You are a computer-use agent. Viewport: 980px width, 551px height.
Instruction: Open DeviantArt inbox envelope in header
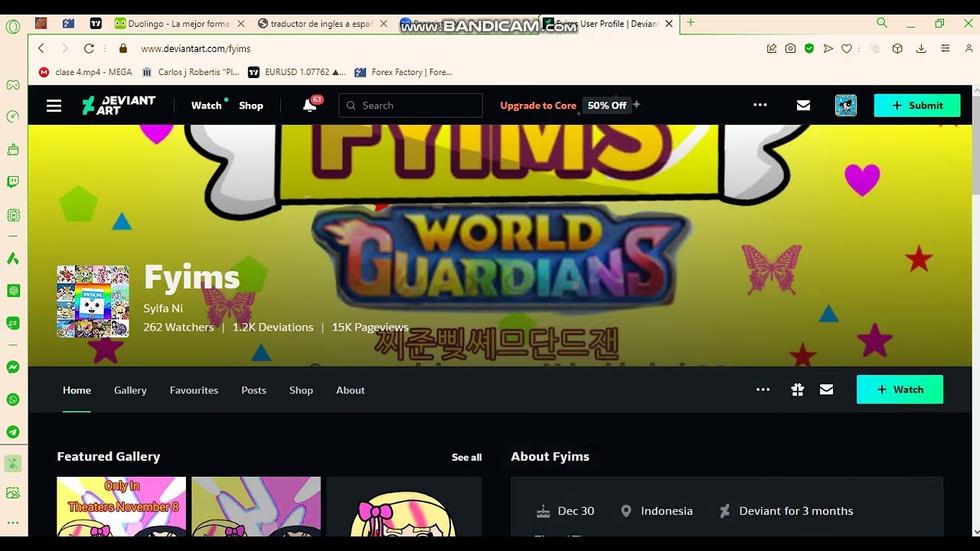803,106
